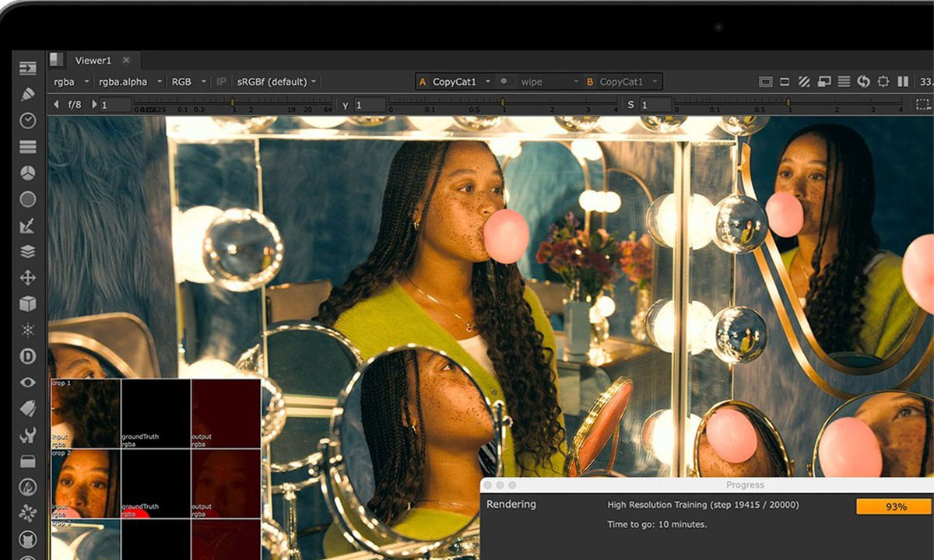The width and height of the screenshot is (934, 560).
Task: Open the rgba.alpha channel menu
Action: click(x=129, y=82)
